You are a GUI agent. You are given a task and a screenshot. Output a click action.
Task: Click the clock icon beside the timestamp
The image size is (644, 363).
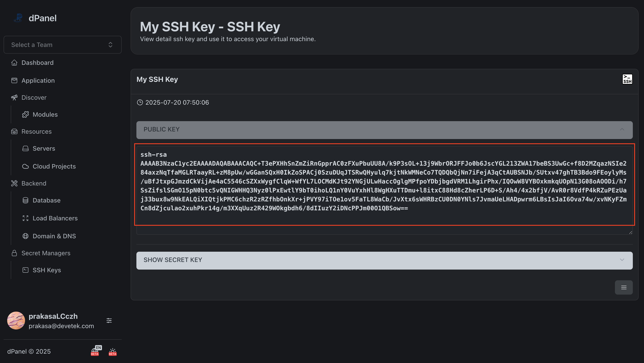coord(140,102)
